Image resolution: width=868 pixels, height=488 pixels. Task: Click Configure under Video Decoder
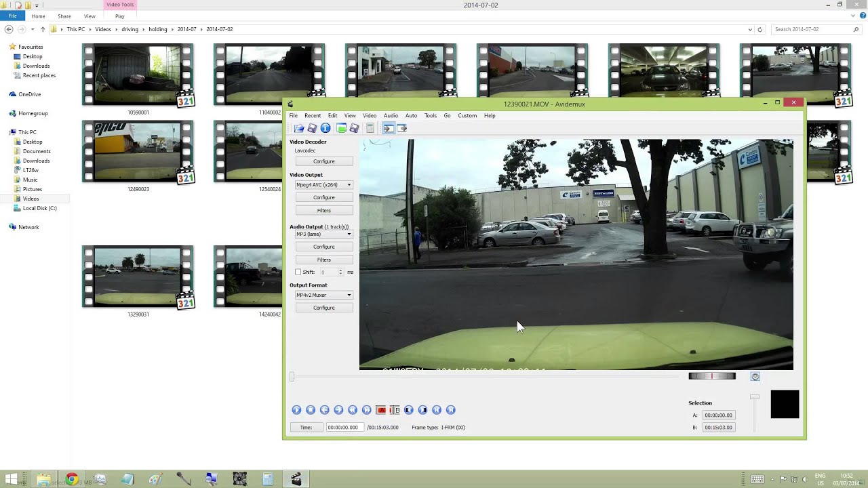tap(324, 161)
